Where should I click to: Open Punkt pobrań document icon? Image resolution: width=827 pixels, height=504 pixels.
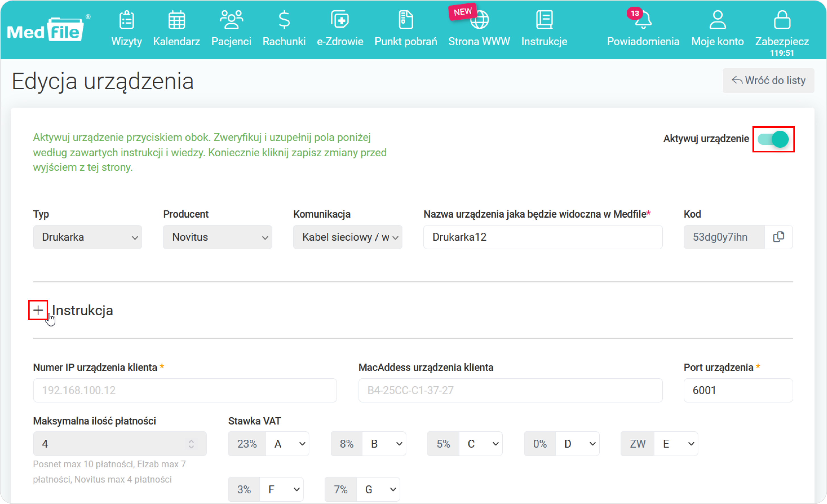406,19
